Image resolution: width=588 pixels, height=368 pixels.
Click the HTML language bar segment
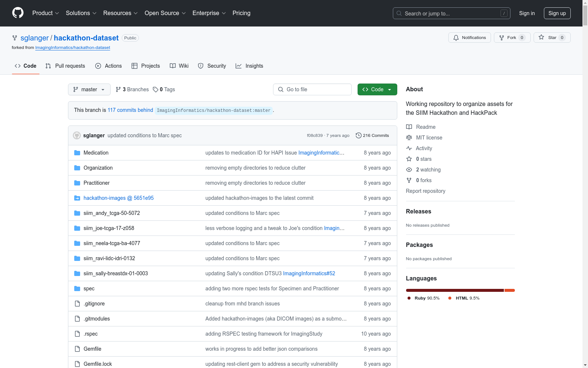click(510, 290)
